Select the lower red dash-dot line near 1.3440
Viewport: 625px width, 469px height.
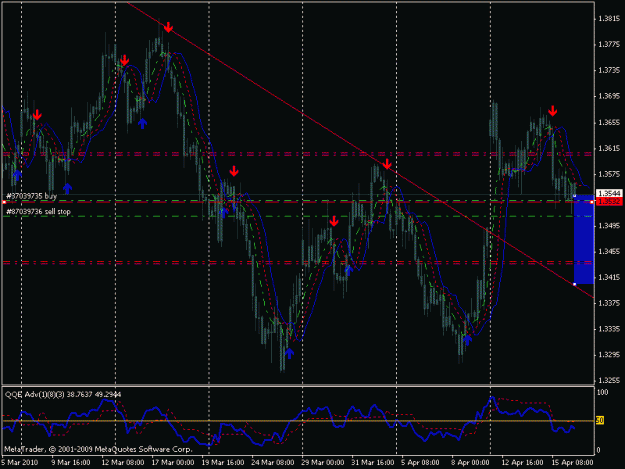click(297, 263)
